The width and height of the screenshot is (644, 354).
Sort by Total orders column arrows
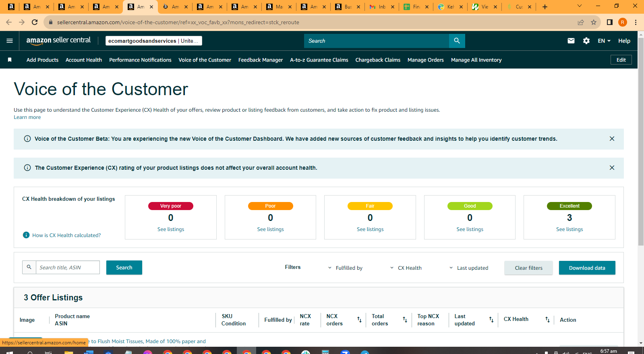(x=405, y=320)
